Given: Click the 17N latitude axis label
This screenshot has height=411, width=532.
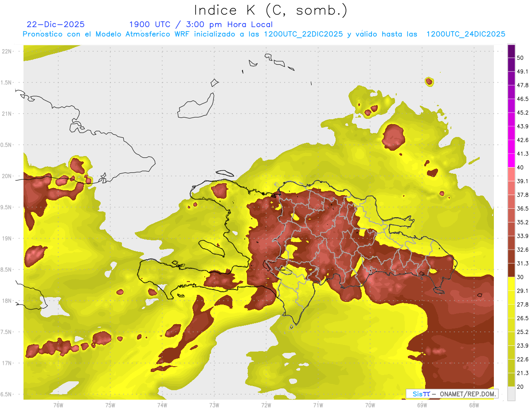Looking at the screenshot, I should [x=7, y=363].
